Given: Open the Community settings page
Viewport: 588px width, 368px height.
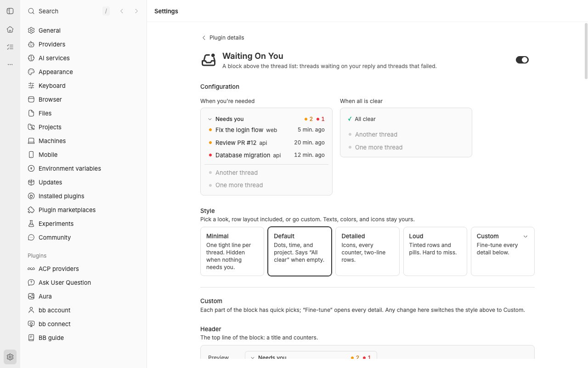Looking at the screenshot, I should click(85, 237).
